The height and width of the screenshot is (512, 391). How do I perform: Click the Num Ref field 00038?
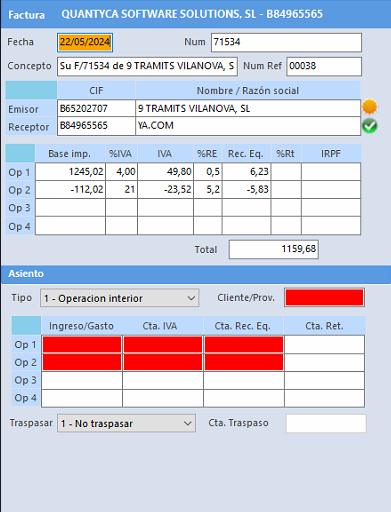point(324,66)
